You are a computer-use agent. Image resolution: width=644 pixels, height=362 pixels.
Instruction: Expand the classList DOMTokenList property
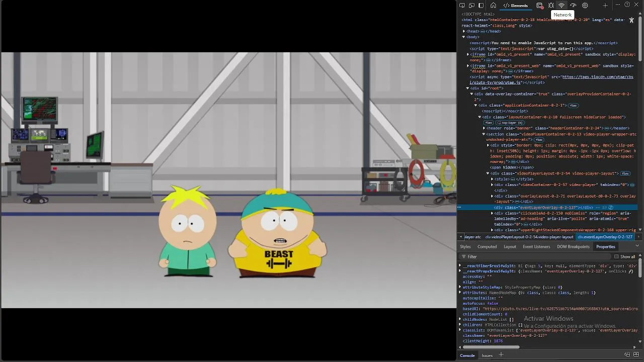(460, 330)
